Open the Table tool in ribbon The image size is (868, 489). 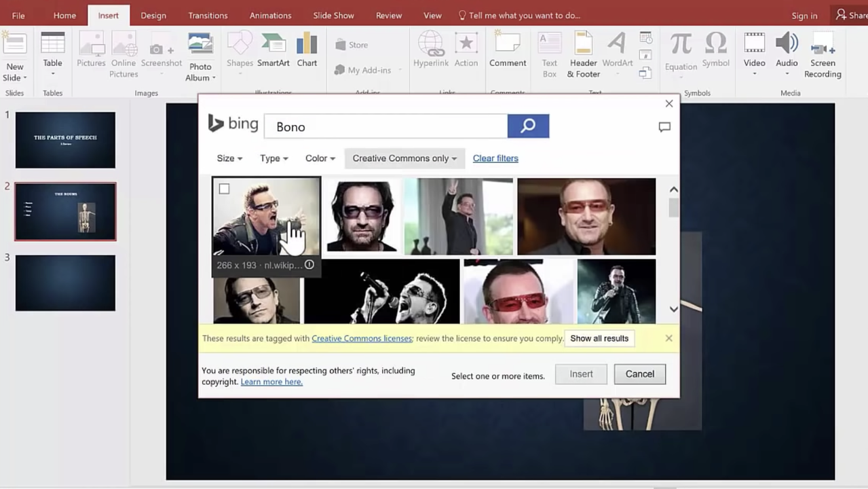(52, 53)
